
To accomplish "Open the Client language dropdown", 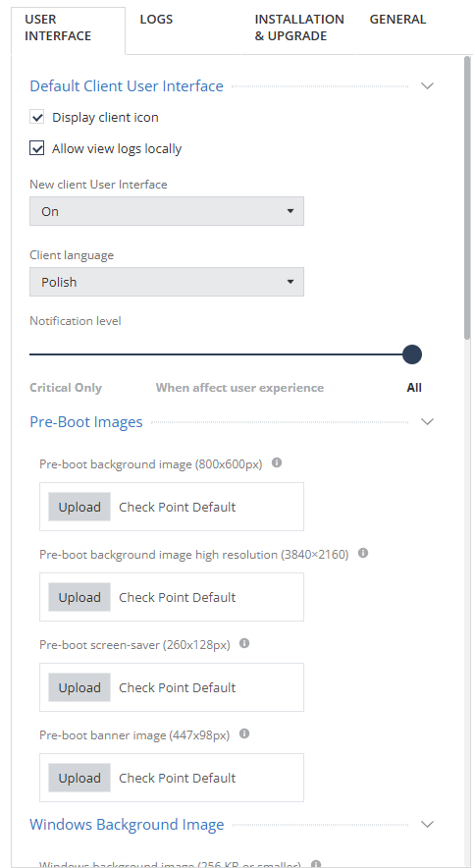I will point(167,282).
